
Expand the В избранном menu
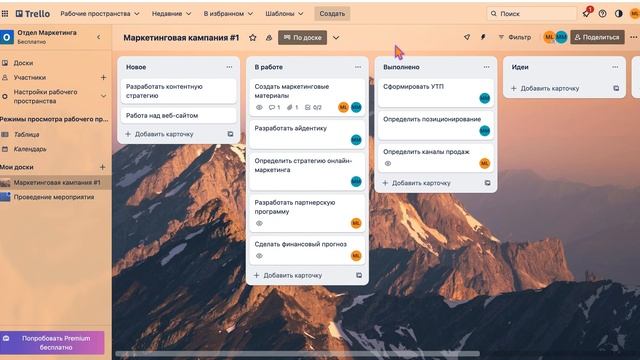[x=228, y=13]
